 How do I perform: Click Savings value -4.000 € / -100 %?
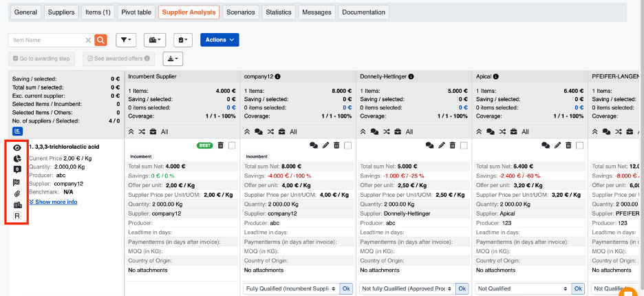tap(289, 176)
